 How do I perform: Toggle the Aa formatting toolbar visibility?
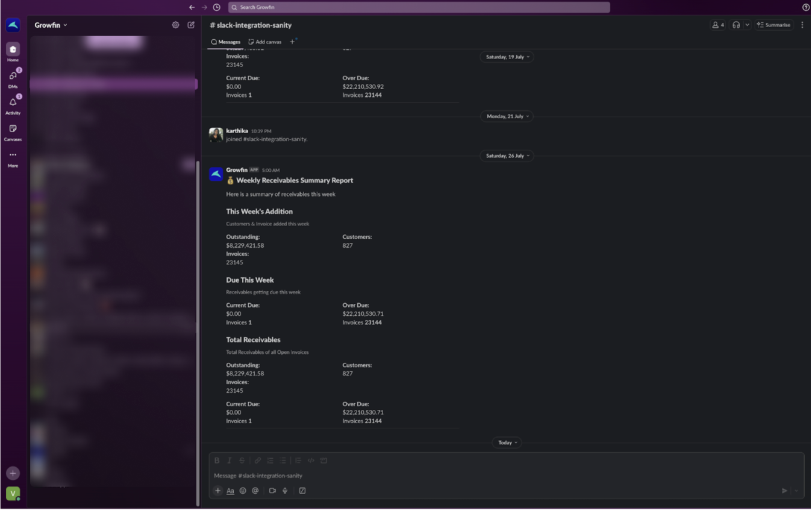click(x=230, y=491)
